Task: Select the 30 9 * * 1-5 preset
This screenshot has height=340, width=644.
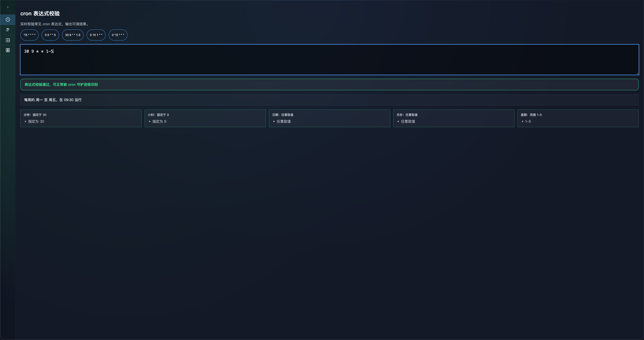Action: [73, 35]
